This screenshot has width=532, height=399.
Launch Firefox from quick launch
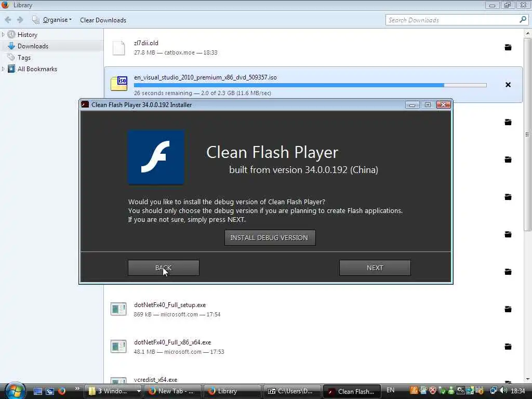[62, 391]
